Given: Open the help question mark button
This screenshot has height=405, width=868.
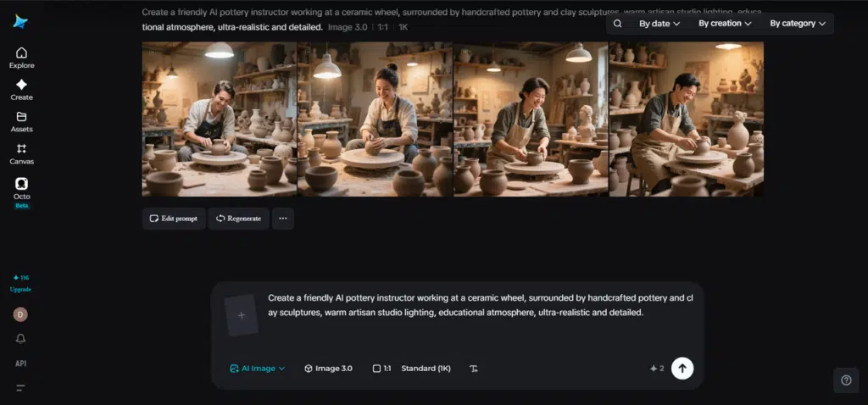Looking at the screenshot, I should point(846,380).
